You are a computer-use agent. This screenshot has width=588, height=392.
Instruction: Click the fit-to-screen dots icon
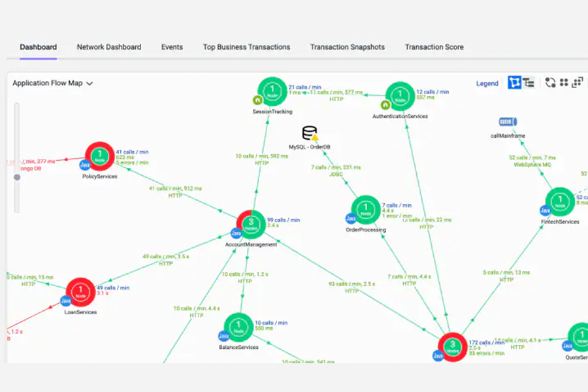click(x=577, y=83)
